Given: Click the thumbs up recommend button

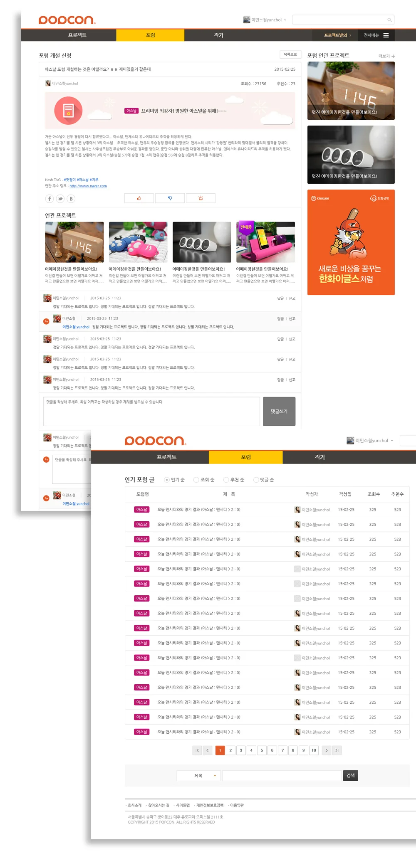Looking at the screenshot, I should coord(139,198).
